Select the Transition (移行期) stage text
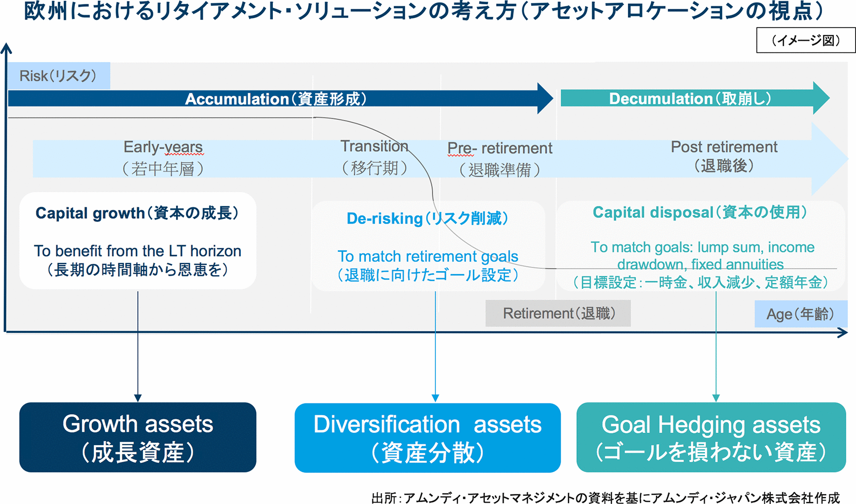This screenshot has height=504, width=856. pyautogui.click(x=374, y=157)
